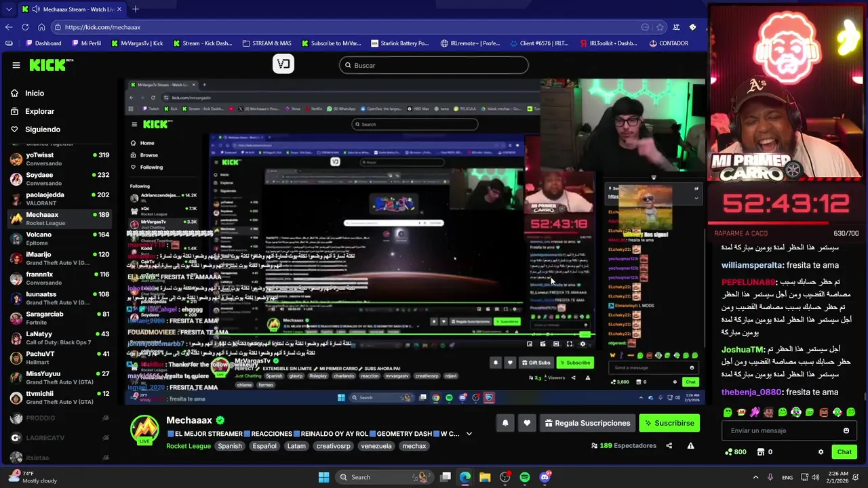The width and height of the screenshot is (868, 488).
Task: Open File Explorer from the taskbar
Action: click(x=485, y=477)
